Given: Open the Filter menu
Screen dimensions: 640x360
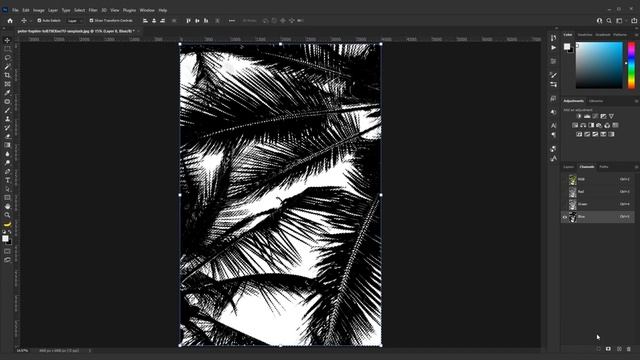Looking at the screenshot, I should 93,10.
